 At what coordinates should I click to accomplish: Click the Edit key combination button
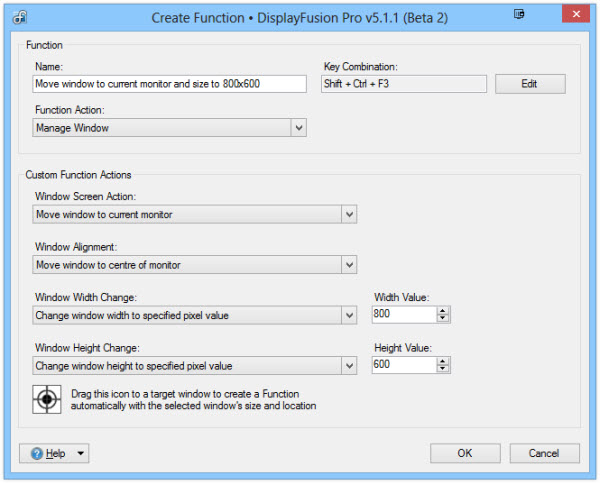pos(530,84)
